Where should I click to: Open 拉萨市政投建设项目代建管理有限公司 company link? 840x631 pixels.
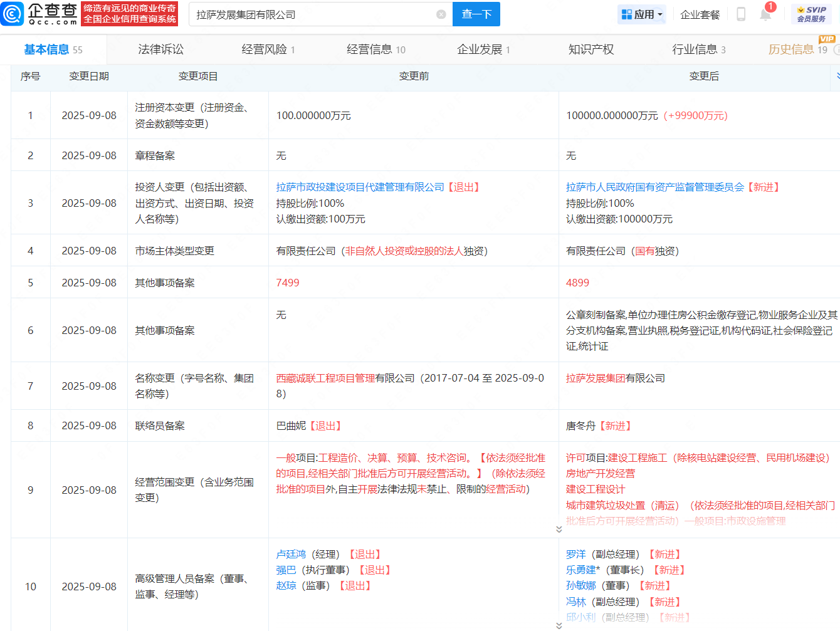360,187
